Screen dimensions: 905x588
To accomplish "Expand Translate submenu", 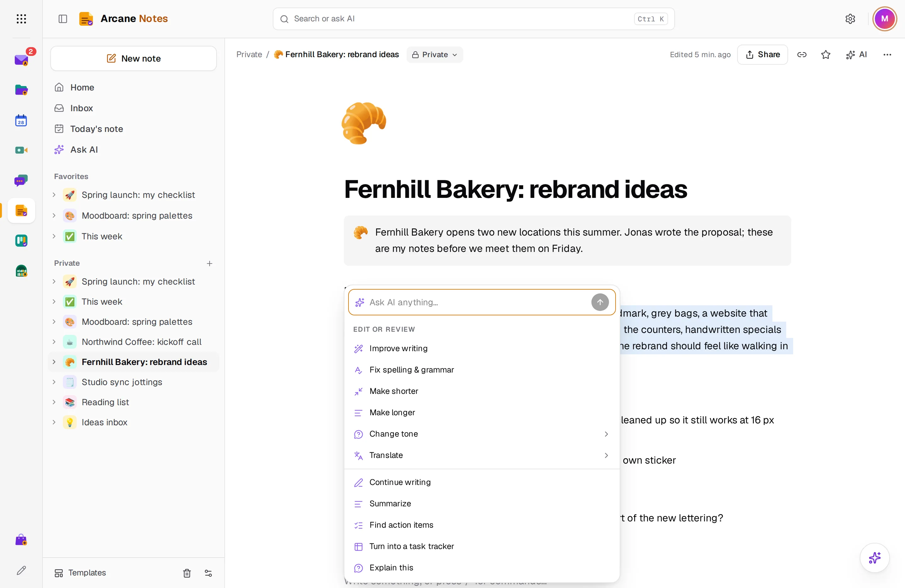I will tap(482, 455).
